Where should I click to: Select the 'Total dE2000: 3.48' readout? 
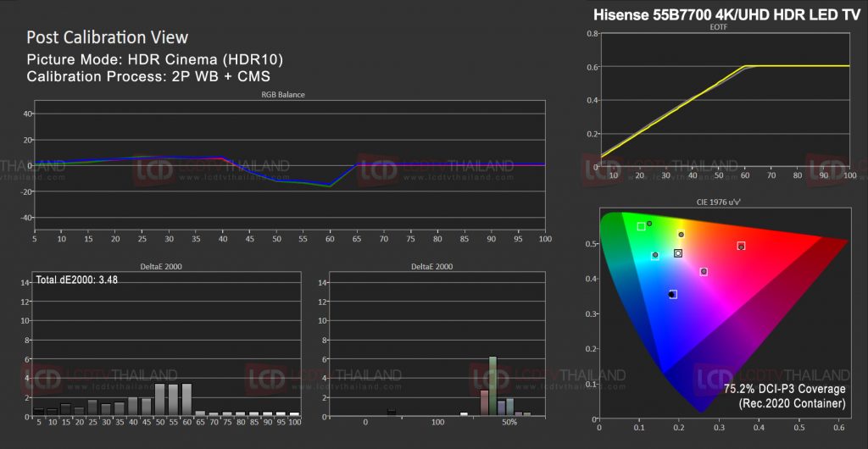point(76,280)
